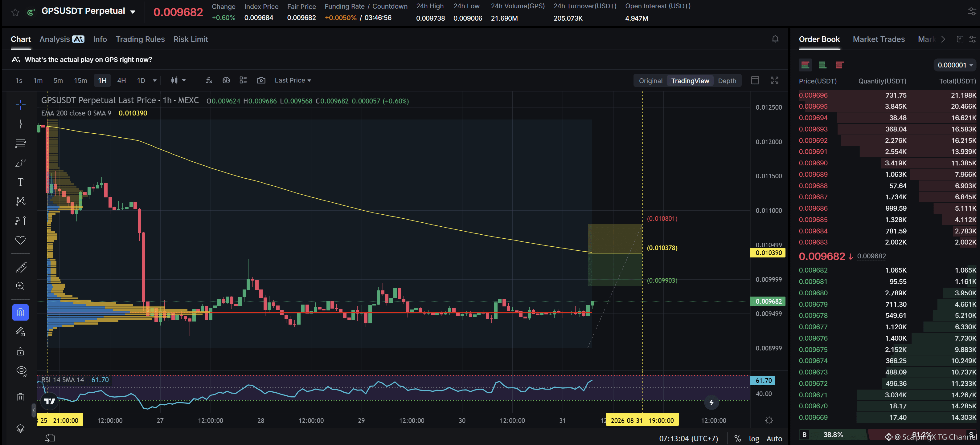
Task: Show bids-only order book view
Action: coord(822,65)
